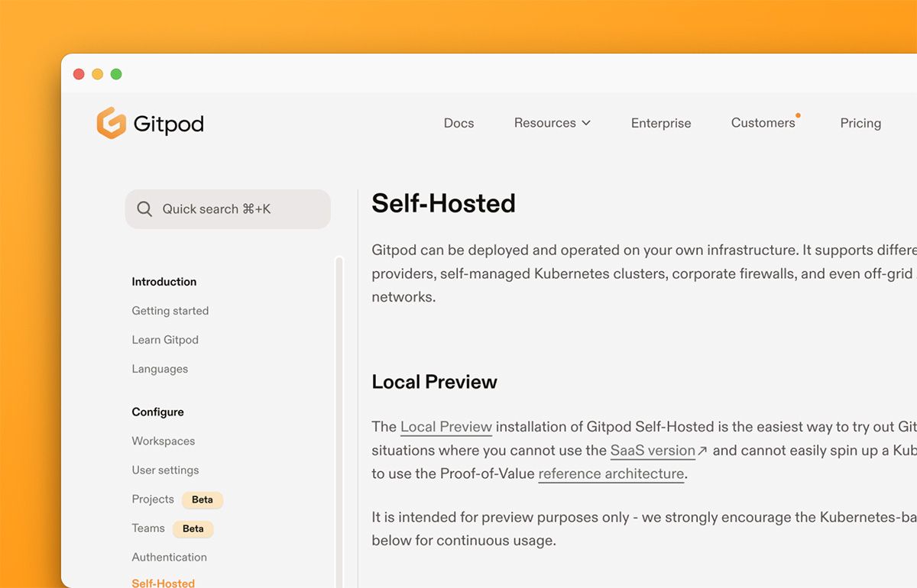Click the Gitpod logo icon

(x=112, y=123)
